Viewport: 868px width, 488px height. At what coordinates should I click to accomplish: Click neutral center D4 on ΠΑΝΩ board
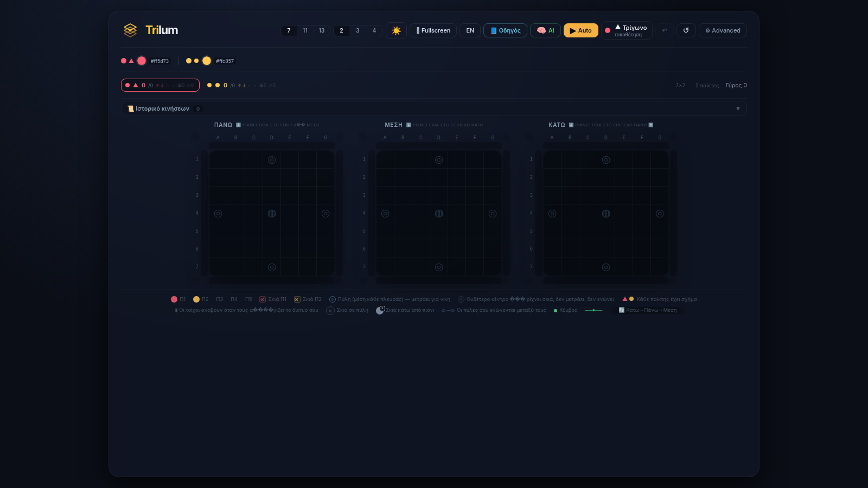pyautogui.click(x=272, y=214)
